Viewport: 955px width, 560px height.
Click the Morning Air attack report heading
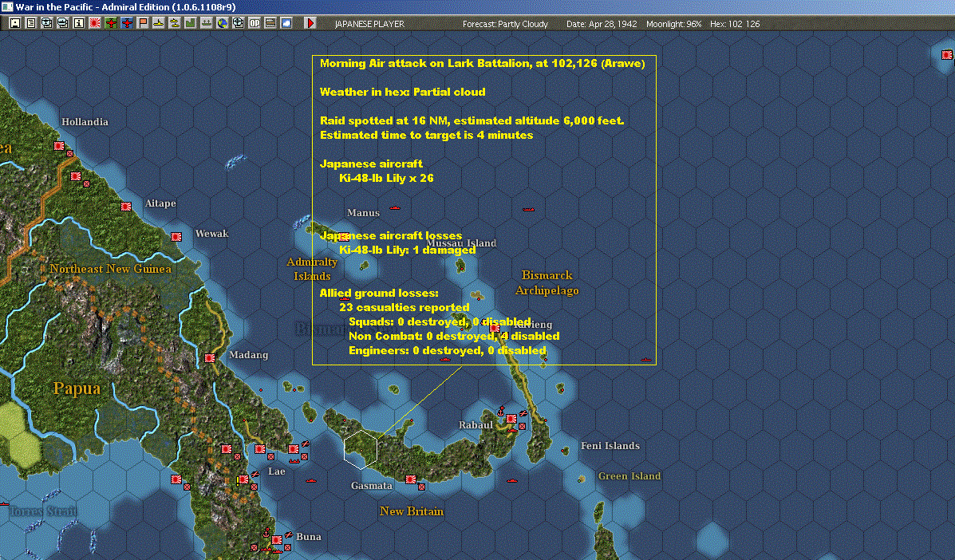(482, 63)
